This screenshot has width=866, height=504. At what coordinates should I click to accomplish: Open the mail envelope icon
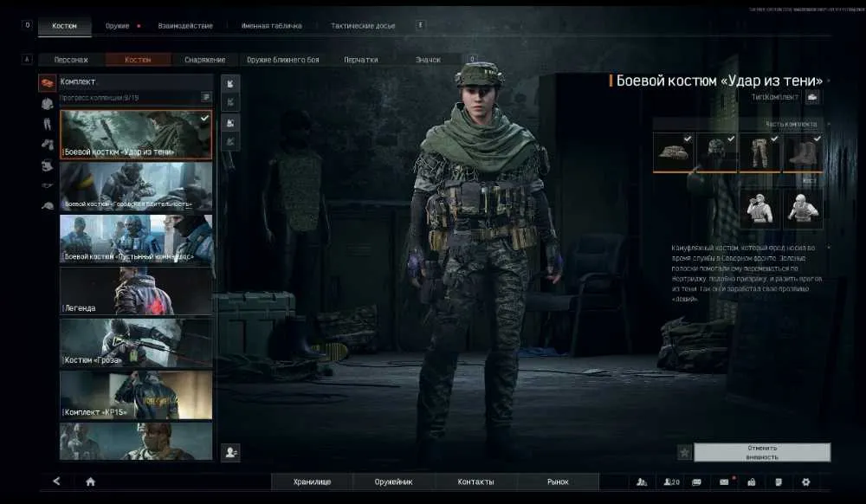coord(724,482)
